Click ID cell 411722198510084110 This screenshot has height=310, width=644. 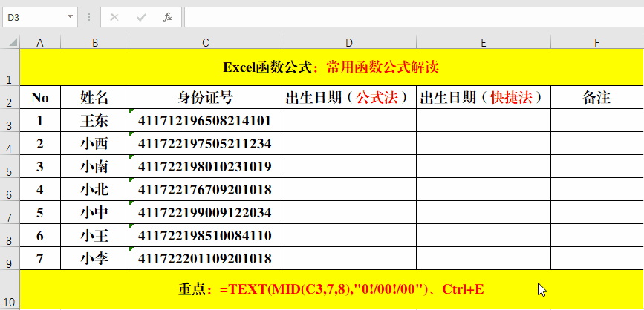pyautogui.click(x=205, y=235)
